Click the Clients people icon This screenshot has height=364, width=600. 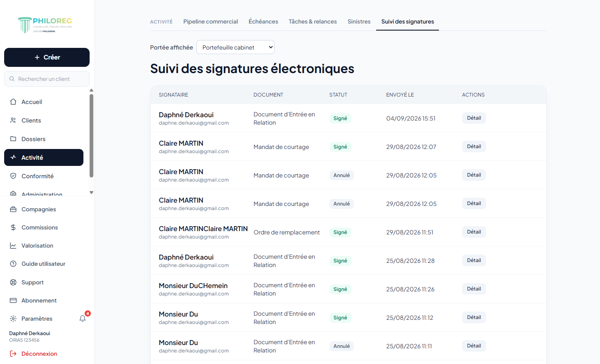(13, 121)
